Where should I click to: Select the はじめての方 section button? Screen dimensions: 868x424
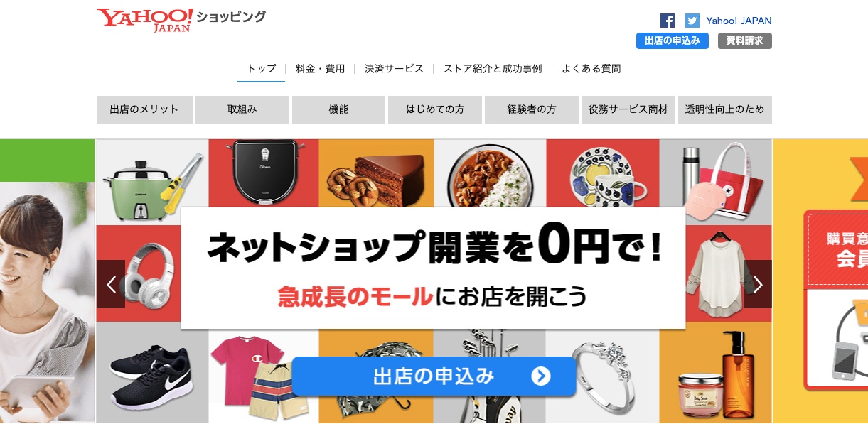pyautogui.click(x=435, y=110)
